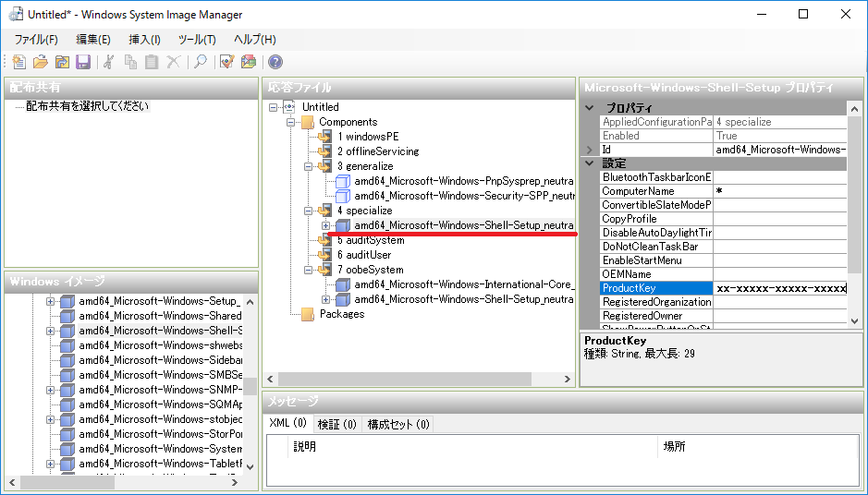Click the Security-SPP component cube icon
Image resolution: width=868 pixels, height=495 pixels.
(x=343, y=196)
